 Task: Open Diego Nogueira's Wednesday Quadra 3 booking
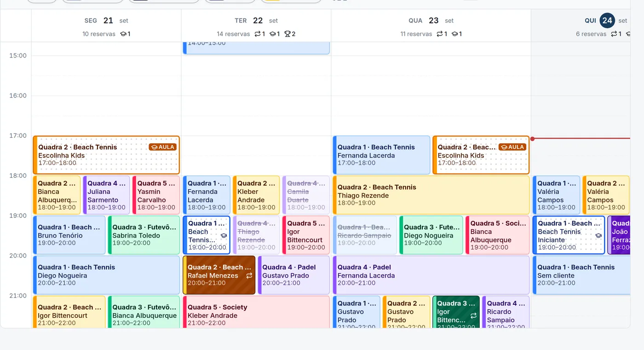(x=431, y=235)
